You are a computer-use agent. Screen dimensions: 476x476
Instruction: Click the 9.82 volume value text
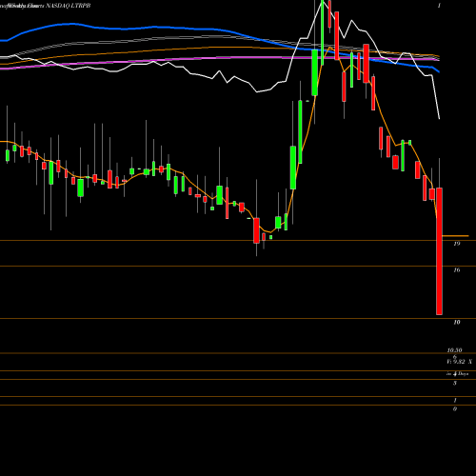click(x=459, y=362)
